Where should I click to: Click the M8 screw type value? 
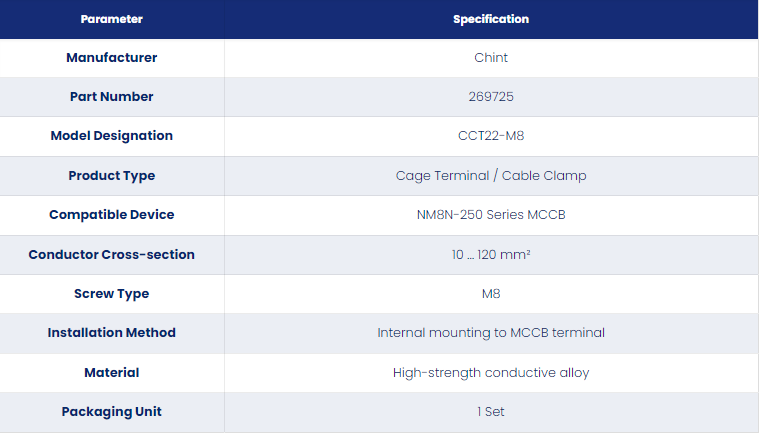[491, 294]
